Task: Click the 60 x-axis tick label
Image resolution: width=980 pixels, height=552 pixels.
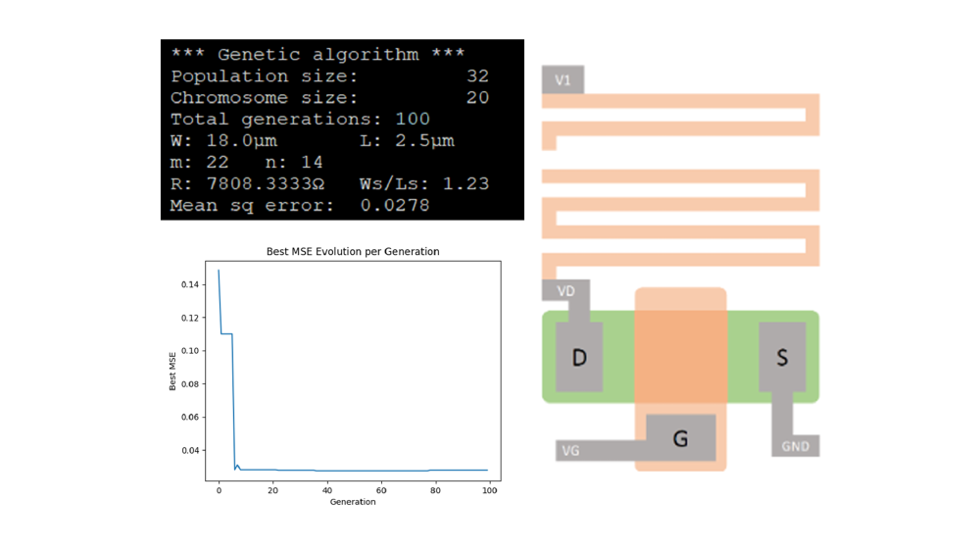Action: click(x=381, y=490)
